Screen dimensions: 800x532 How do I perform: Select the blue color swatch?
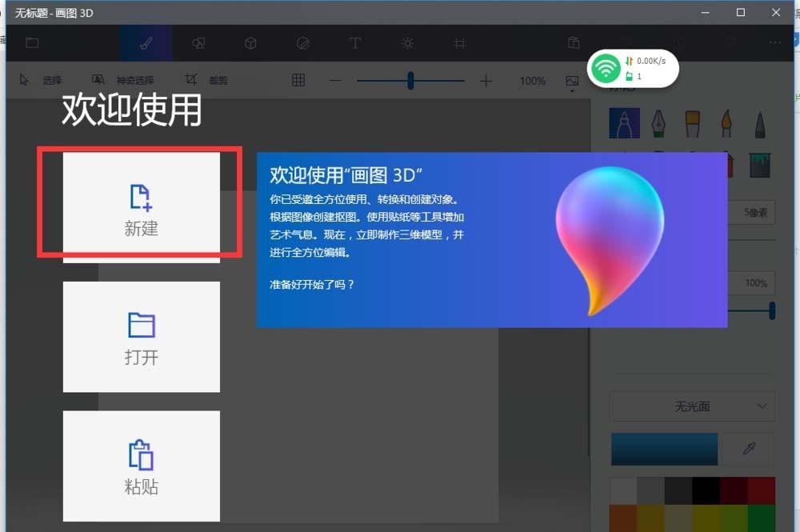coord(664,449)
